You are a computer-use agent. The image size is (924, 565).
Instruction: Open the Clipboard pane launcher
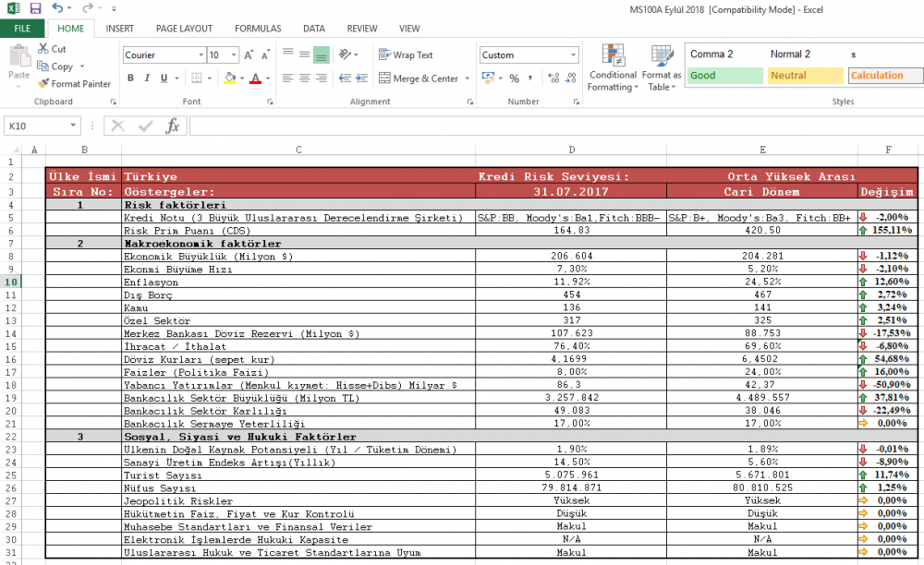coord(113,102)
